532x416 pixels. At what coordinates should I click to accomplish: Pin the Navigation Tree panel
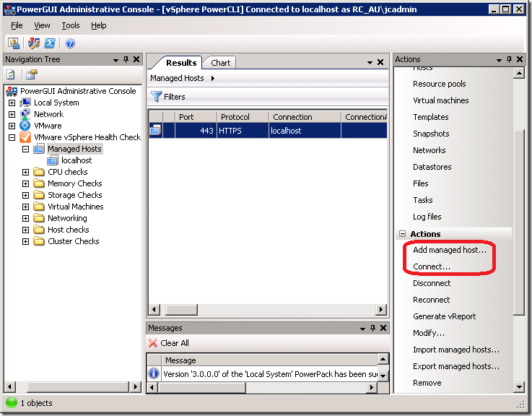[126, 60]
